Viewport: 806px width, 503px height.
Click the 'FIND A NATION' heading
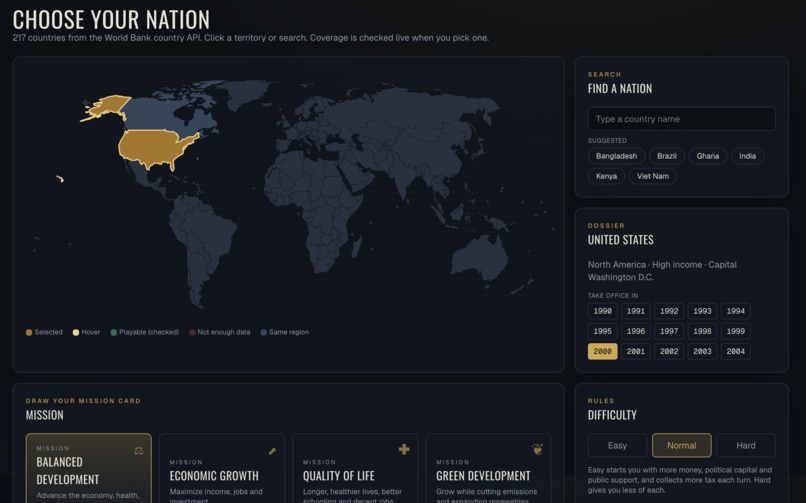point(620,88)
